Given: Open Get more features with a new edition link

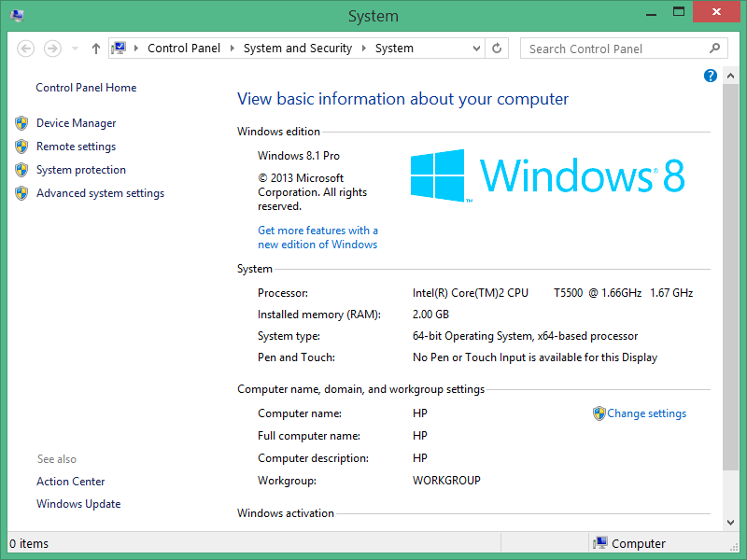Looking at the screenshot, I should click(317, 237).
